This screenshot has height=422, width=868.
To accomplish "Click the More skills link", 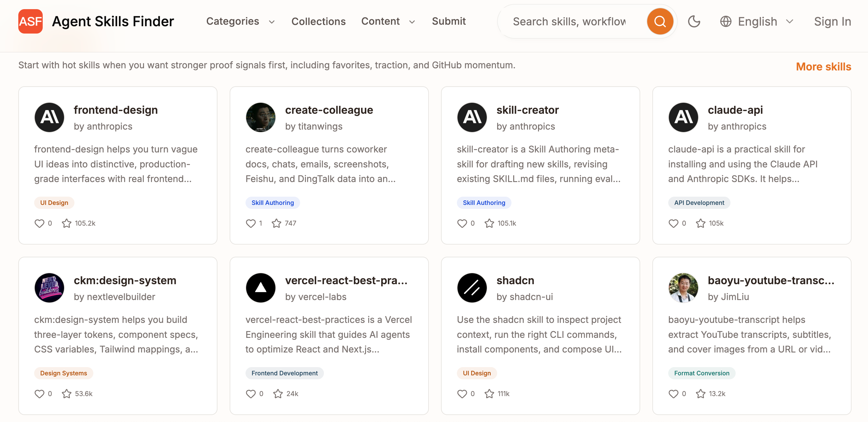I will (x=823, y=67).
